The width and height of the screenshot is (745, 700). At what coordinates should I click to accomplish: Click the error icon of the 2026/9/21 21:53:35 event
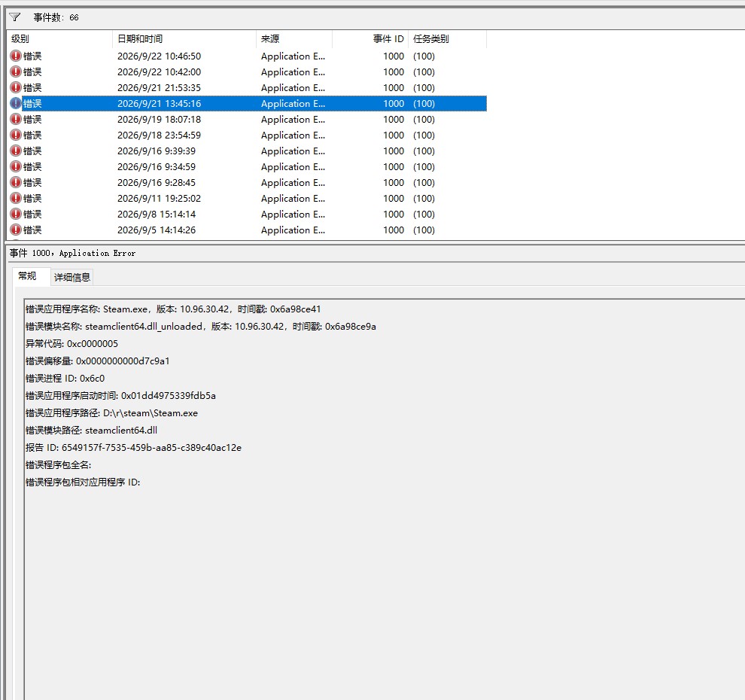pyautogui.click(x=16, y=87)
